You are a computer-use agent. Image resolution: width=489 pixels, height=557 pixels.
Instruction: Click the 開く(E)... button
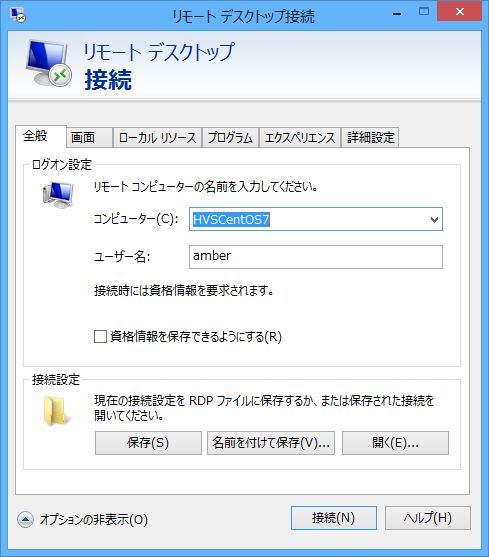395,443
